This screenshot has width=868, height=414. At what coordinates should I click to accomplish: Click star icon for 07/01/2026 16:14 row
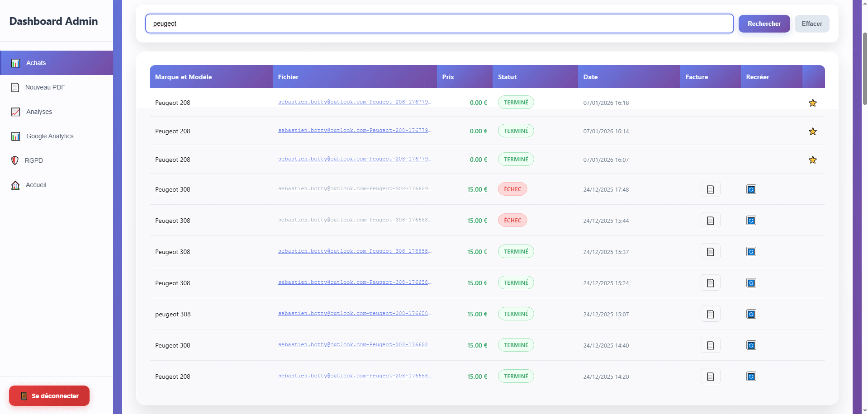click(x=812, y=131)
